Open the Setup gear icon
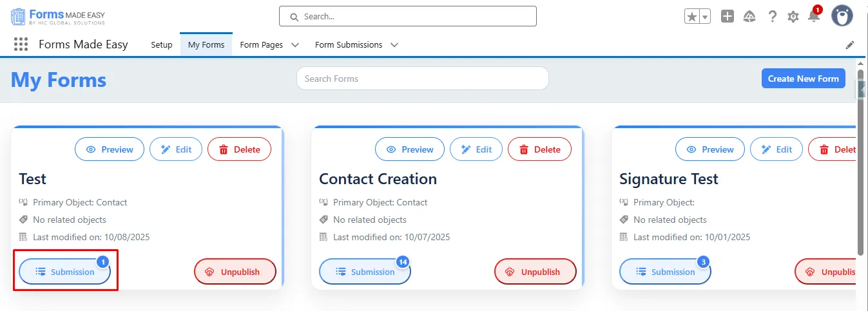868x311 pixels. pos(793,17)
